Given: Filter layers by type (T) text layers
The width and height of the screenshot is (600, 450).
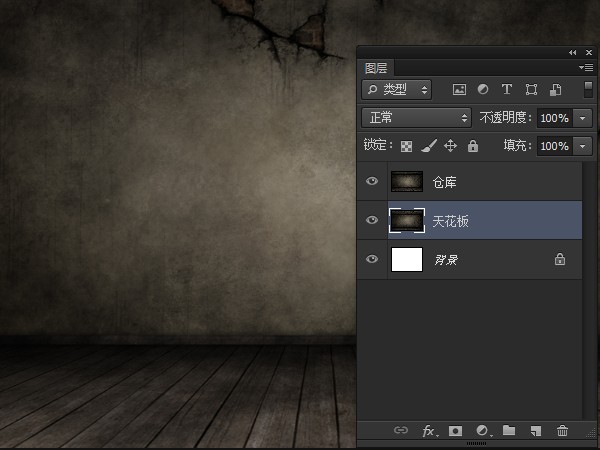Looking at the screenshot, I should 507,89.
